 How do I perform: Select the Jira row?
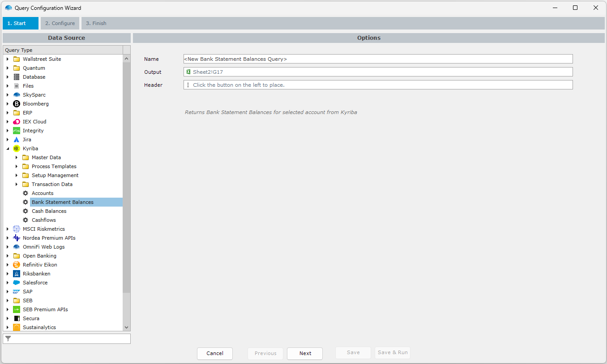tap(27, 140)
